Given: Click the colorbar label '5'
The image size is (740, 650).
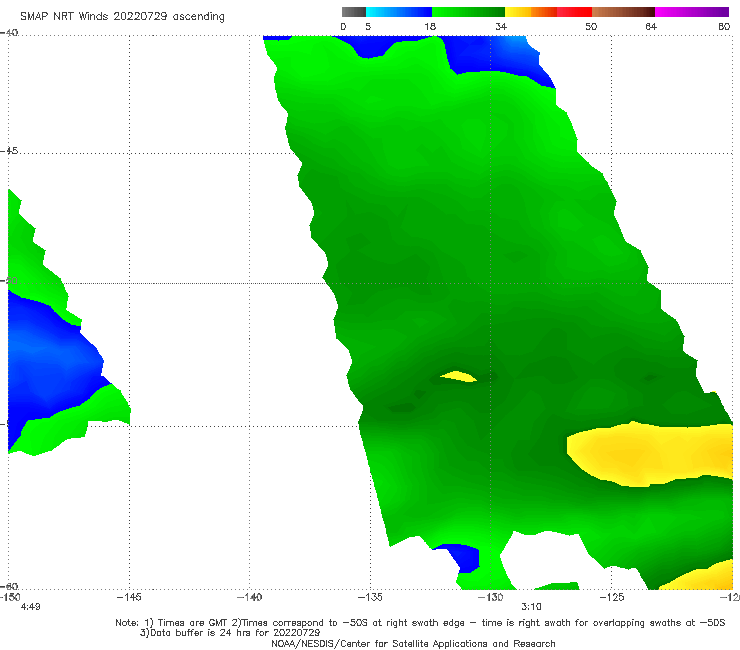Looking at the screenshot, I should point(368,27).
